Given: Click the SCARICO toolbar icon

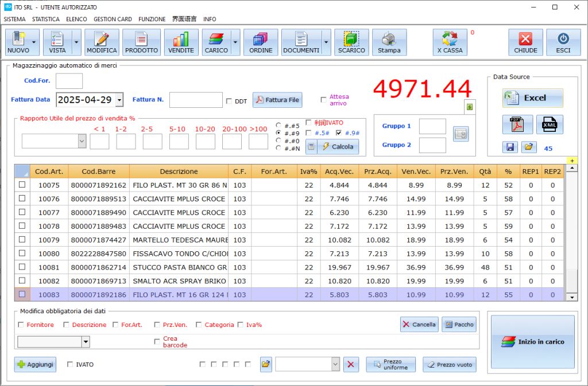Looking at the screenshot, I should pyautogui.click(x=351, y=42).
